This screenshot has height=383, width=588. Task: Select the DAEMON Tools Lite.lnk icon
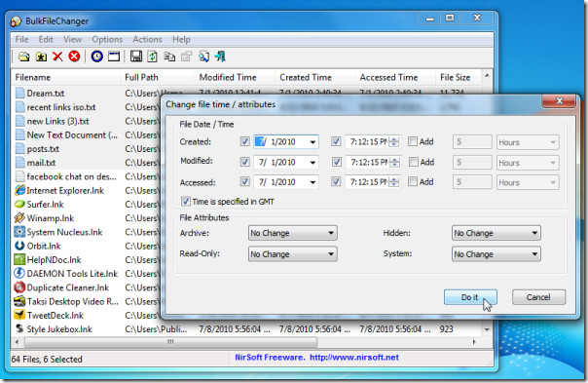click(x=19, y=273)
